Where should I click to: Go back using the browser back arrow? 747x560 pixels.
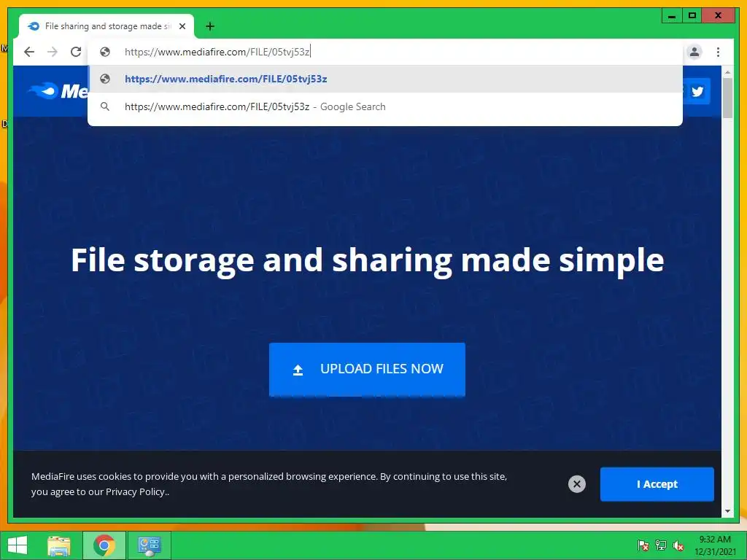pyautogui.click(x=29, y=52)
